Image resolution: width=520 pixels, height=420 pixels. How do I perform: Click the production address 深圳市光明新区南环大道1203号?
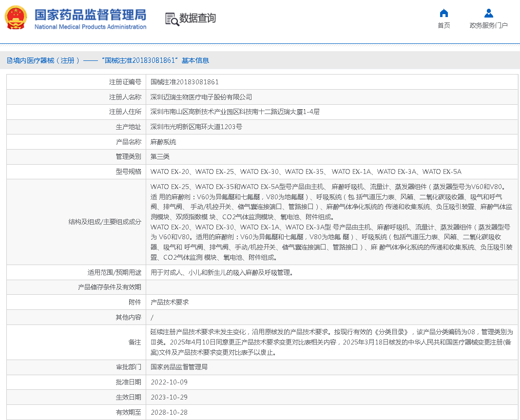(x=196, y=127)
